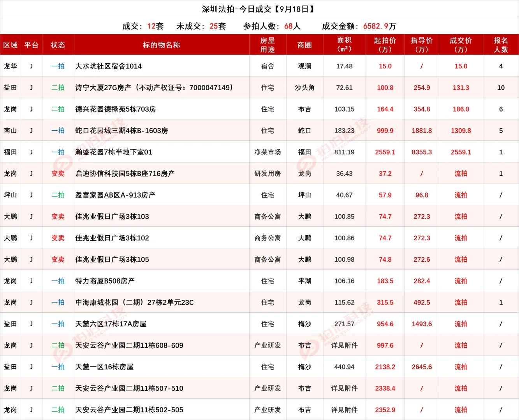Select the 起拍价(万) column header
This screenshot has width=519, height=420.
pyautogui.click(x=385, y=45)
